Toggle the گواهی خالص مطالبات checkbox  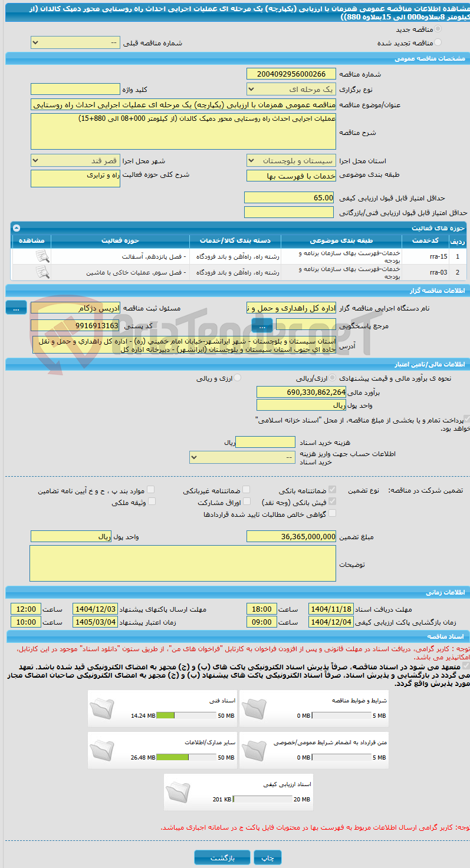(x=332, y=513)
